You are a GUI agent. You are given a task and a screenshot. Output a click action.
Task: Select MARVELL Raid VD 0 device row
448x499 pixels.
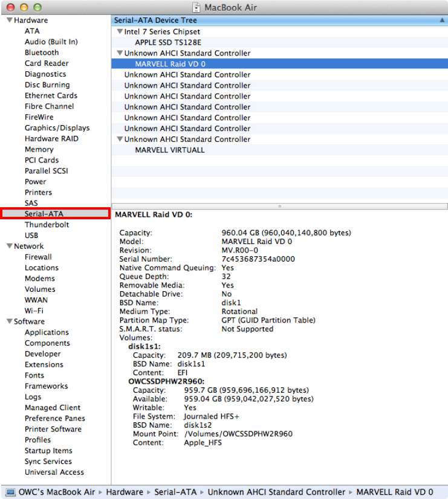click(279, 63)
